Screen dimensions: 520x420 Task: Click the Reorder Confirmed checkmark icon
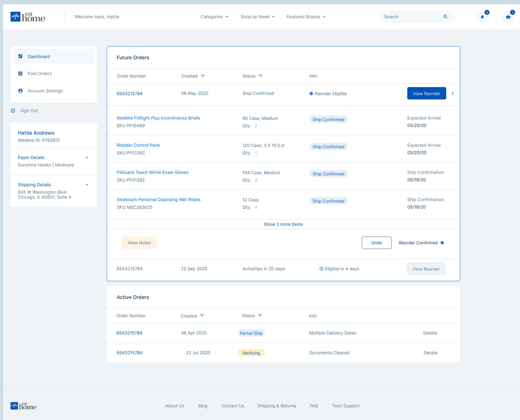coord(442,243)
